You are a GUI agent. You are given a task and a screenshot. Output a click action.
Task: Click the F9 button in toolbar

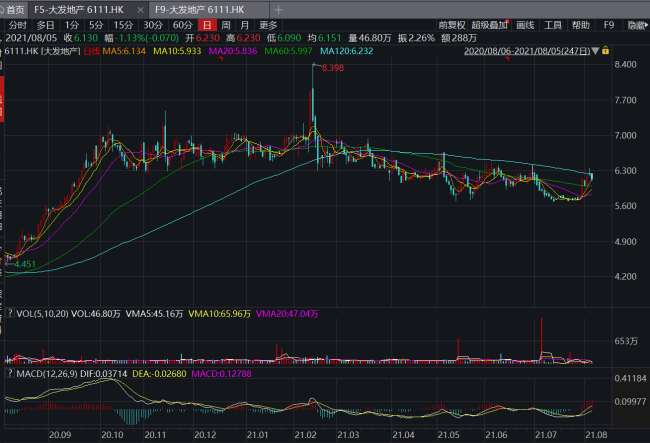pos(609,25)
